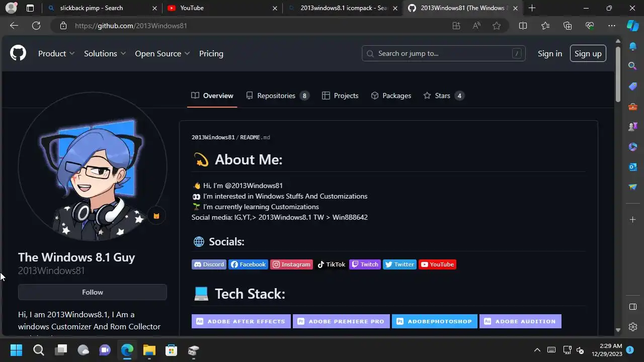The image size is (644, 362).
Task: Click the Search or jump to field
Action: click(444, 53)
